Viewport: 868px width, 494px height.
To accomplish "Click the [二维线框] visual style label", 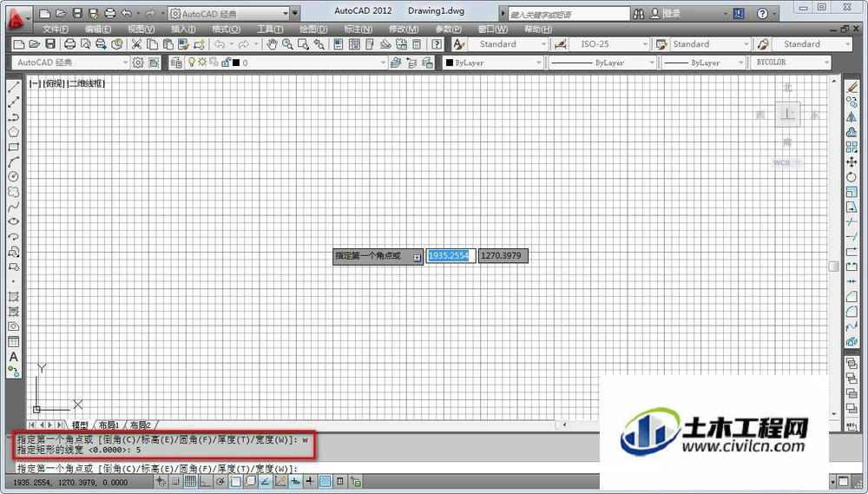I will click(x=86, y=83).
